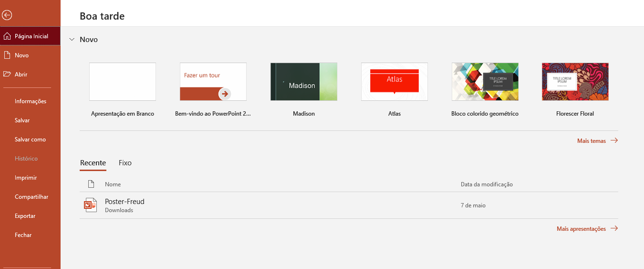Pick the Atlas theme thumbnail
This screenshot has width=644, height=269.
tap(395, 82)
